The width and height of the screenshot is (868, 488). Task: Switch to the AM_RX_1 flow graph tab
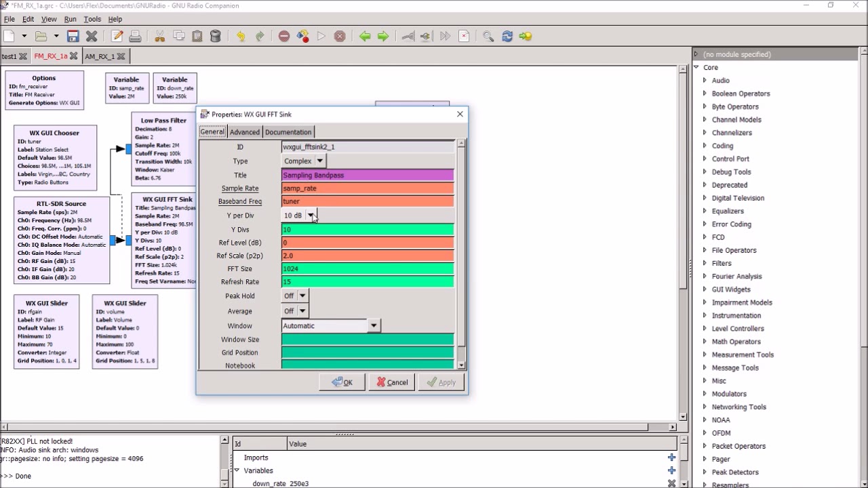[100, 56]
